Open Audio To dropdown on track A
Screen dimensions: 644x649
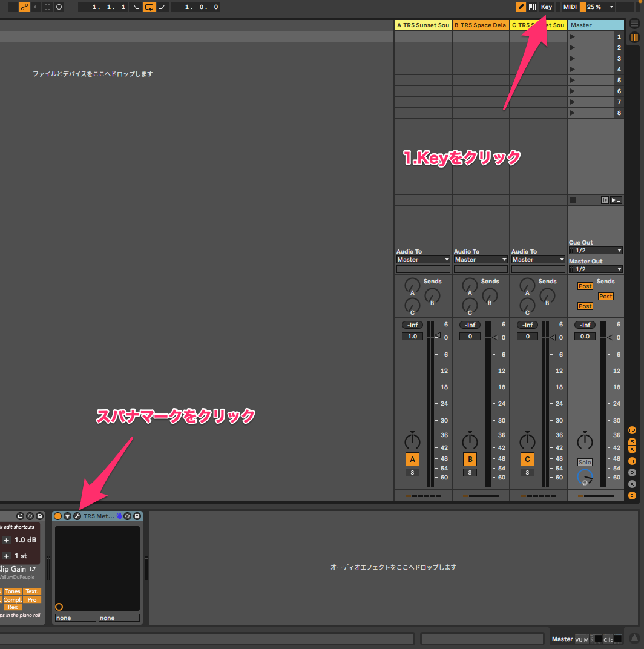(423, 259)
